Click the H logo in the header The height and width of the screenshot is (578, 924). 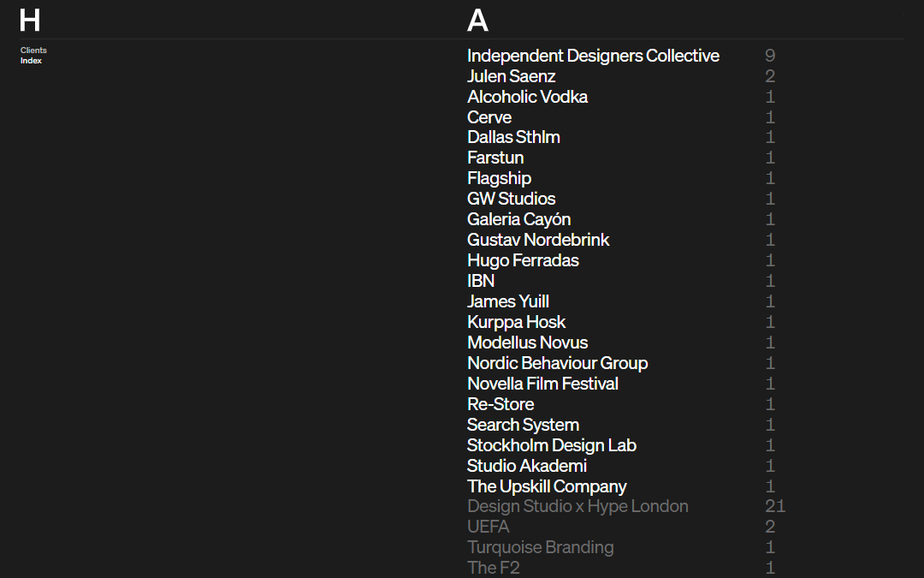tap(29, 20)
